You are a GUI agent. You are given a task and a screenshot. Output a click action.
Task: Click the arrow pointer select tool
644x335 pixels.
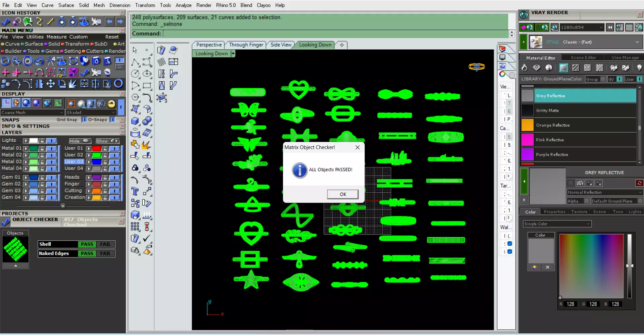point(135,50)
